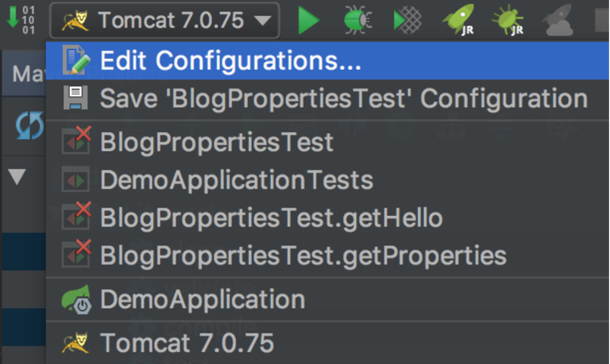Click the Make Project binary arrow icon
The height and width of the screenshot is (364, 610).
(x=20, y=20)
